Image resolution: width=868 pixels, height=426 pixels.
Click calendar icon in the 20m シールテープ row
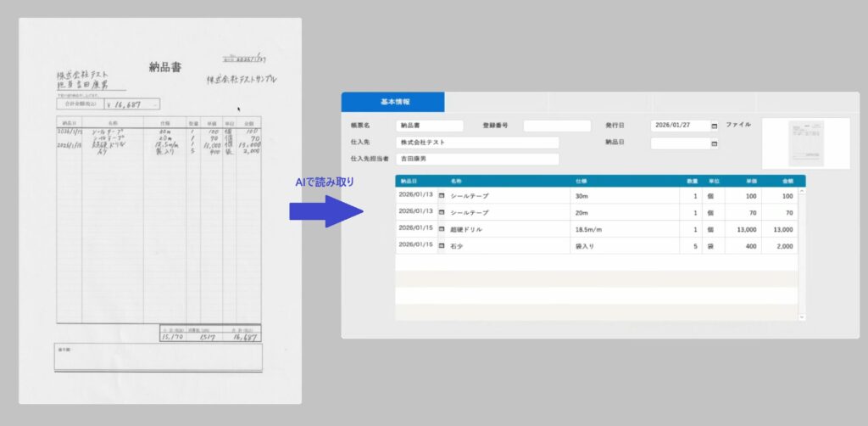[x=441, y=211]
